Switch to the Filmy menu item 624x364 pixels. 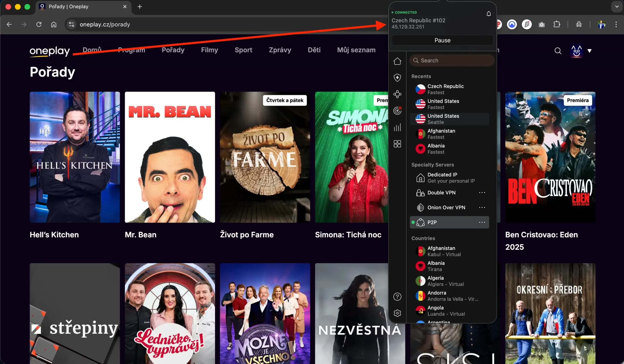tap(209, 50)
